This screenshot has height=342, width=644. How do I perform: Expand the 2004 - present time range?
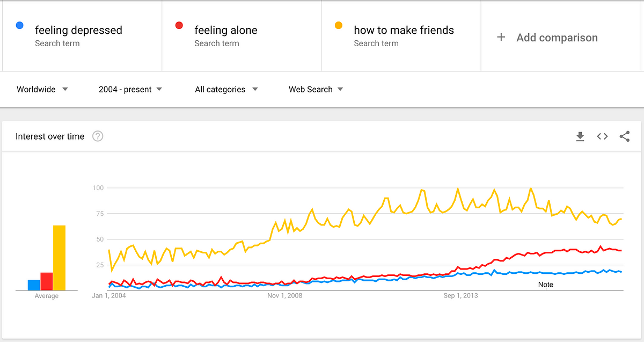[130, 90]
